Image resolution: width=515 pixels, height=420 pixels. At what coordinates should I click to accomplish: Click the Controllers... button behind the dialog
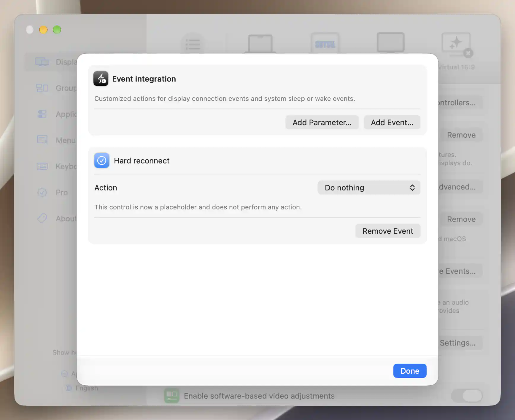coord(460,103)
